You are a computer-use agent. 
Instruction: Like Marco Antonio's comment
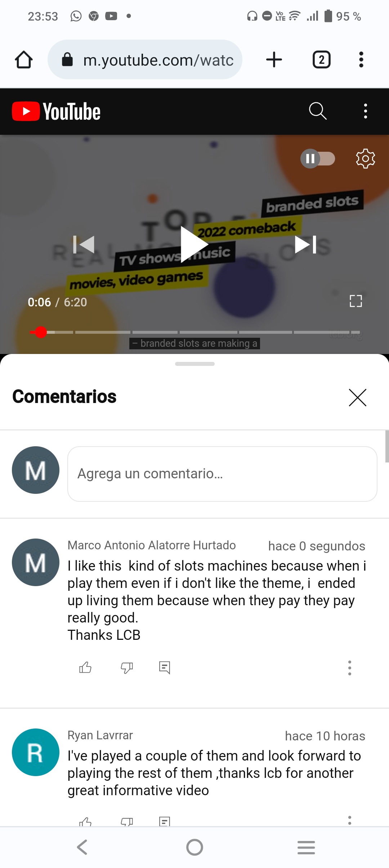(x=85, y=668)
